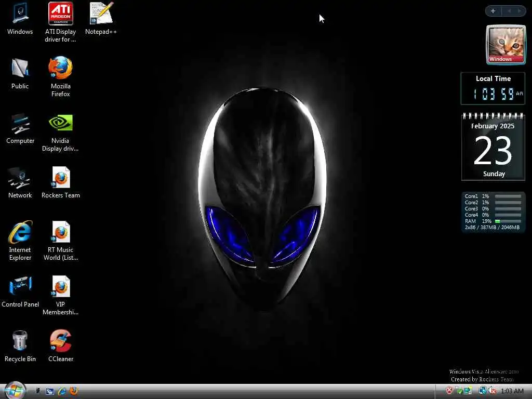Click Switch between windows taskbar icon
532x399 pixels.
(49, 391)
